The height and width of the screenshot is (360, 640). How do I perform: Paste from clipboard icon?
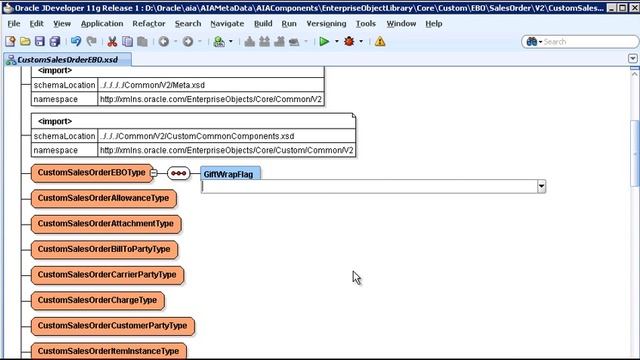(142, 41)
